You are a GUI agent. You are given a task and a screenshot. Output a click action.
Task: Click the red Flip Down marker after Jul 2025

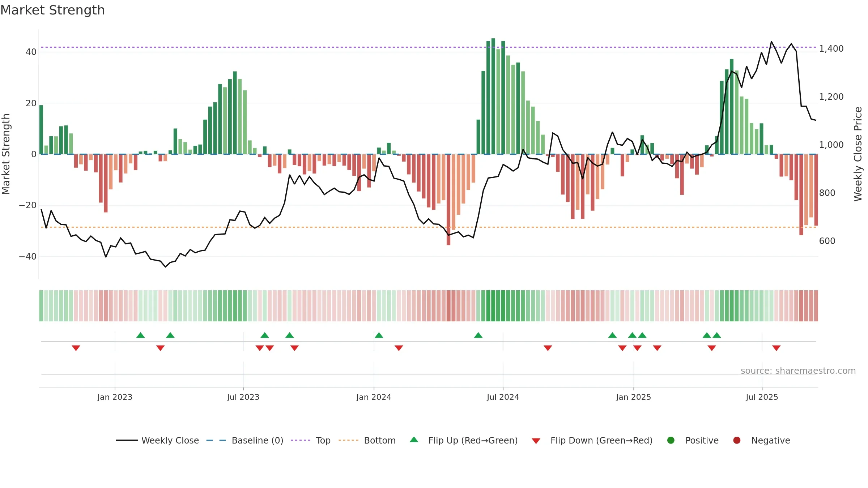pyautogui.click(x=776, y=348)
